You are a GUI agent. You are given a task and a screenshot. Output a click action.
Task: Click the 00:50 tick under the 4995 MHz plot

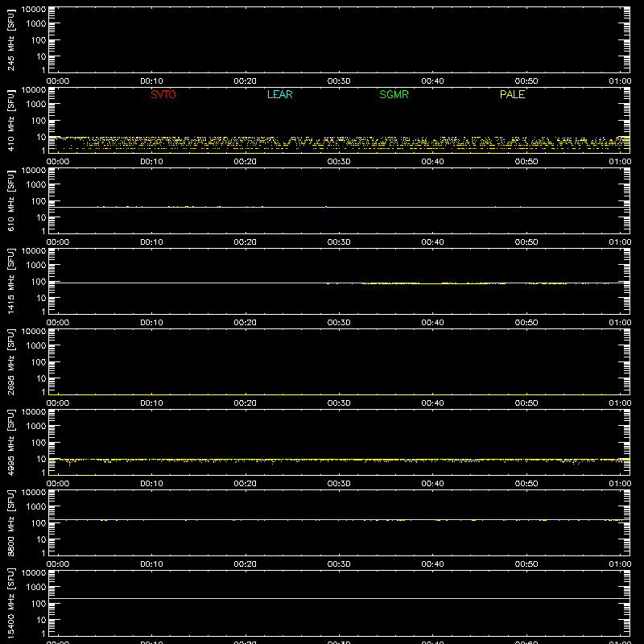click(x=526, y=484)
